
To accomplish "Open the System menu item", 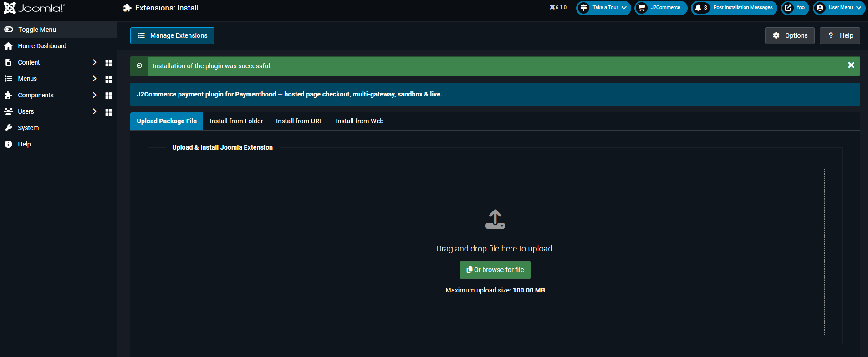I will pyautogui.click(x=28, y=128).
